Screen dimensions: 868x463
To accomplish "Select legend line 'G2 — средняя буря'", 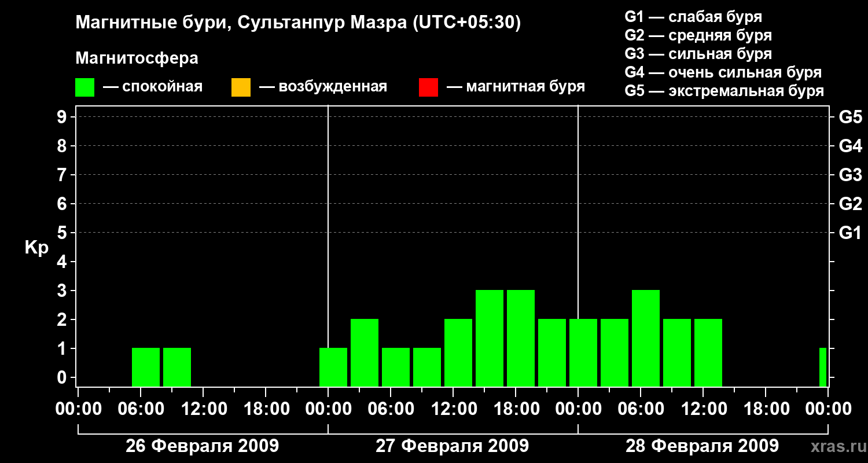I will click(x=698, y=35).
